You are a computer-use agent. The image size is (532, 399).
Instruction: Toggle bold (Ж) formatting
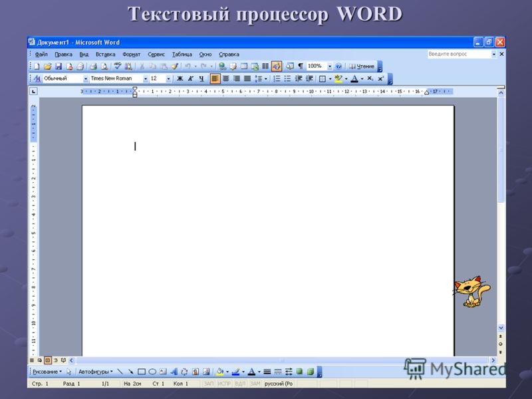coord(180,78)
